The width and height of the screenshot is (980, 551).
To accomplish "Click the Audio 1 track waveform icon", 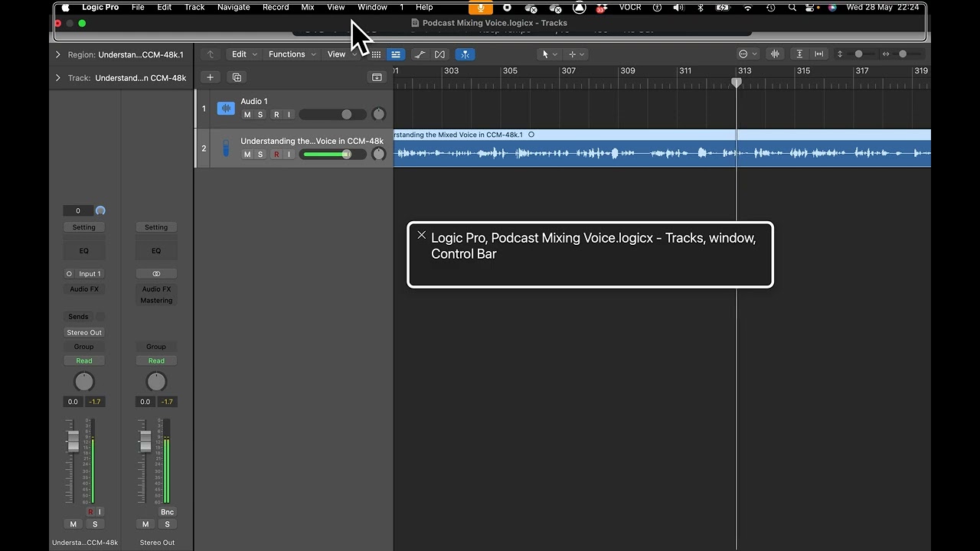I will click(x=226, y=109).
